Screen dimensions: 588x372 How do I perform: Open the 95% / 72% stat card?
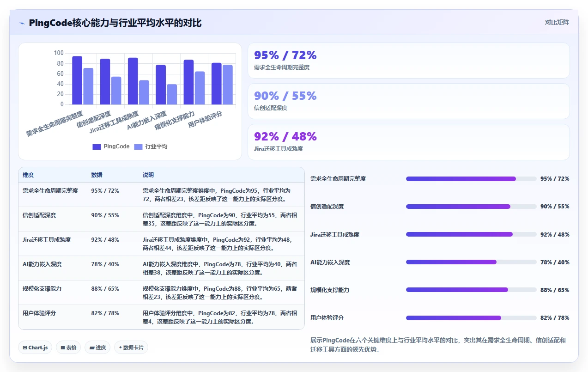pos(409,61)
